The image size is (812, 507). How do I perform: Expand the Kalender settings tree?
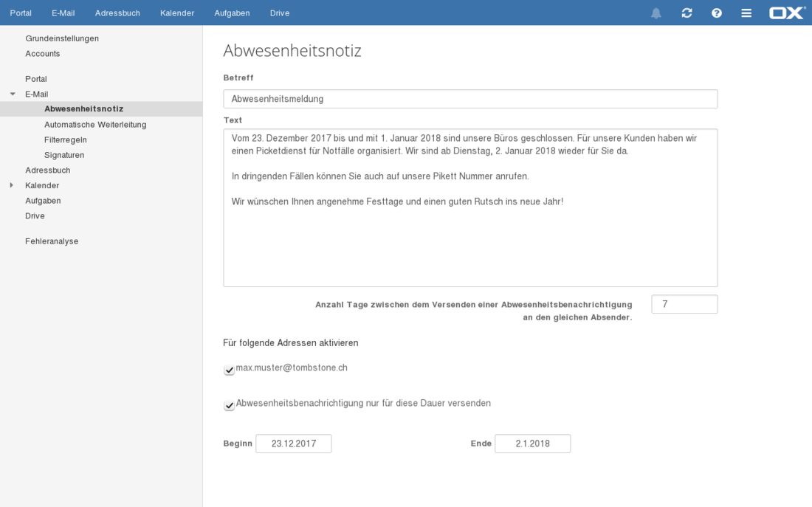pyautogui.click(x=12, y=185)
